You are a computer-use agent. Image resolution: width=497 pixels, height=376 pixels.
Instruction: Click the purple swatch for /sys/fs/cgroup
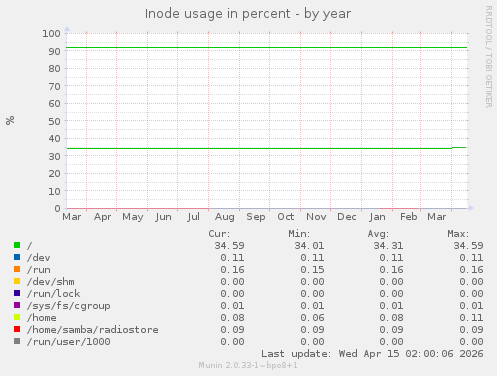point(17,305)
